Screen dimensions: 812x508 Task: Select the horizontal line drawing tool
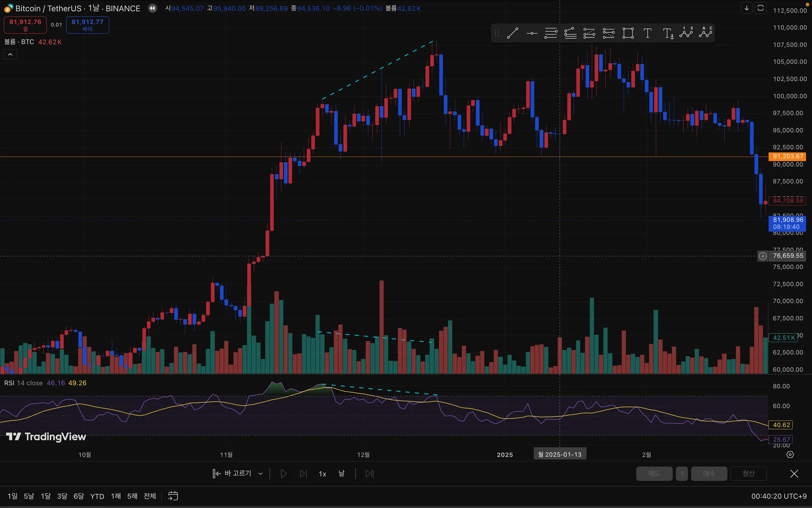[532, 33]
